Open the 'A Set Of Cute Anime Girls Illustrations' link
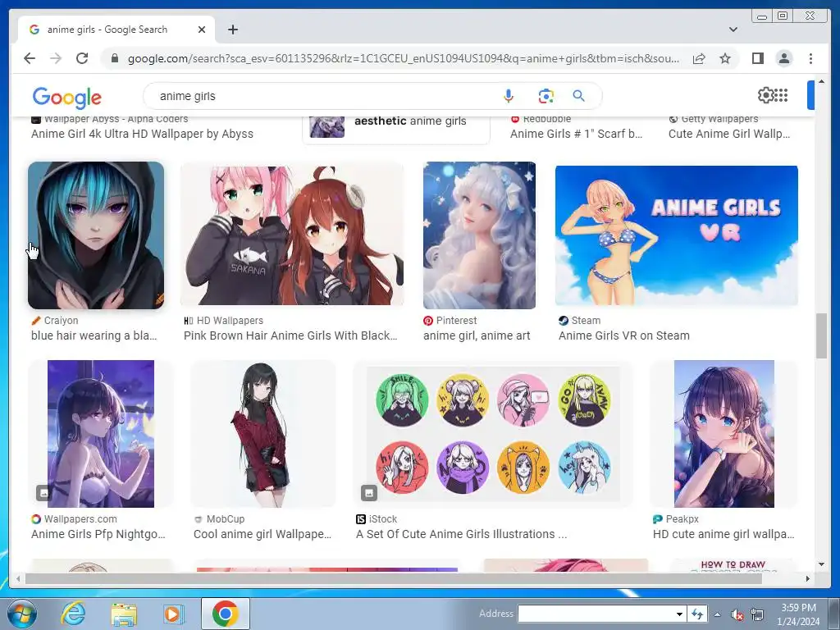This screenshot has height=630, width=840. click(461, 534)
